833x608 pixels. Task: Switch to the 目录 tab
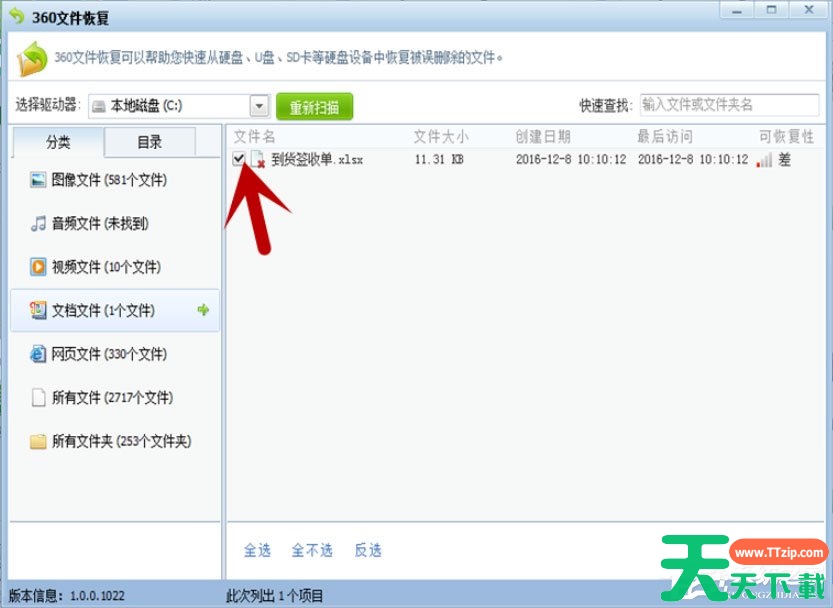(x=150, y=142)
